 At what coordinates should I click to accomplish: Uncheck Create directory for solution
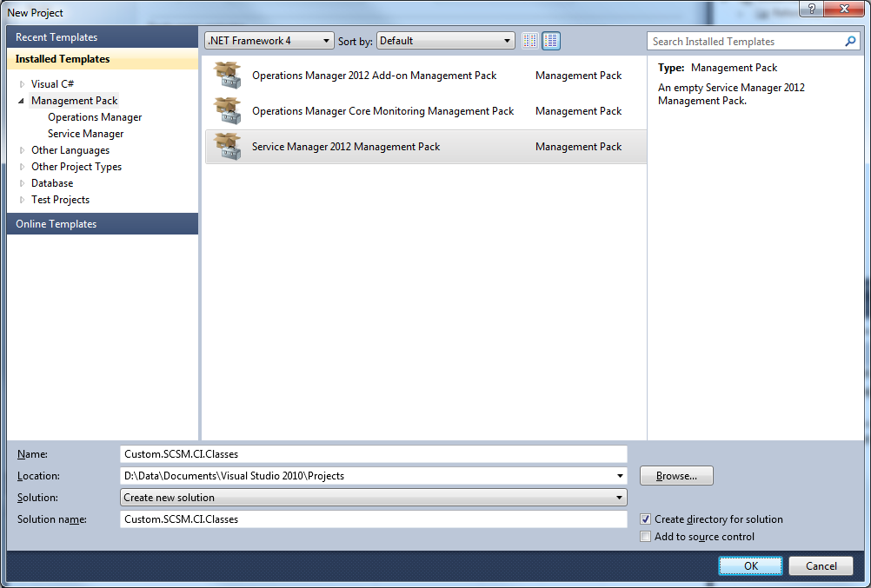click(x=645, y=519)
